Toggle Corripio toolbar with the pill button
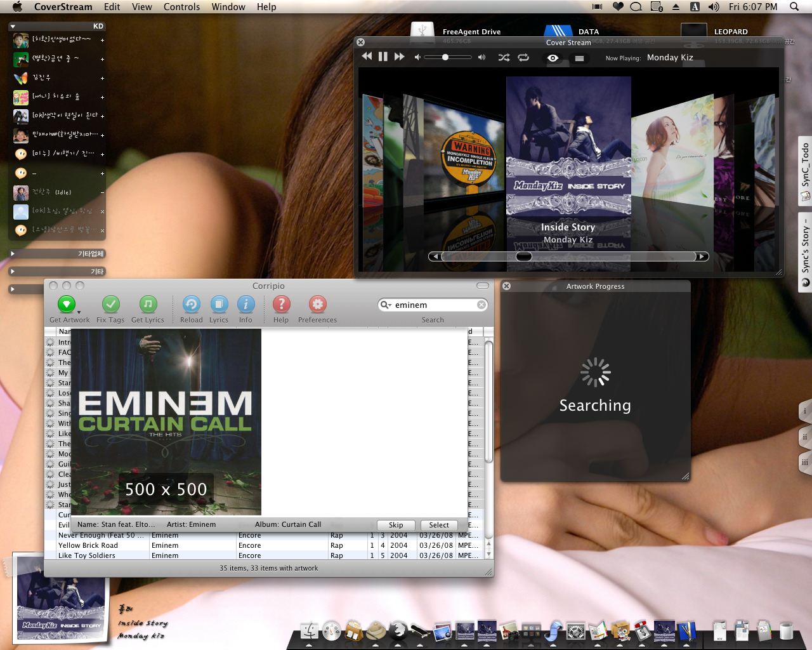This screenshot has height=650, width=812. pyautogui.click(x=483, y=286)
